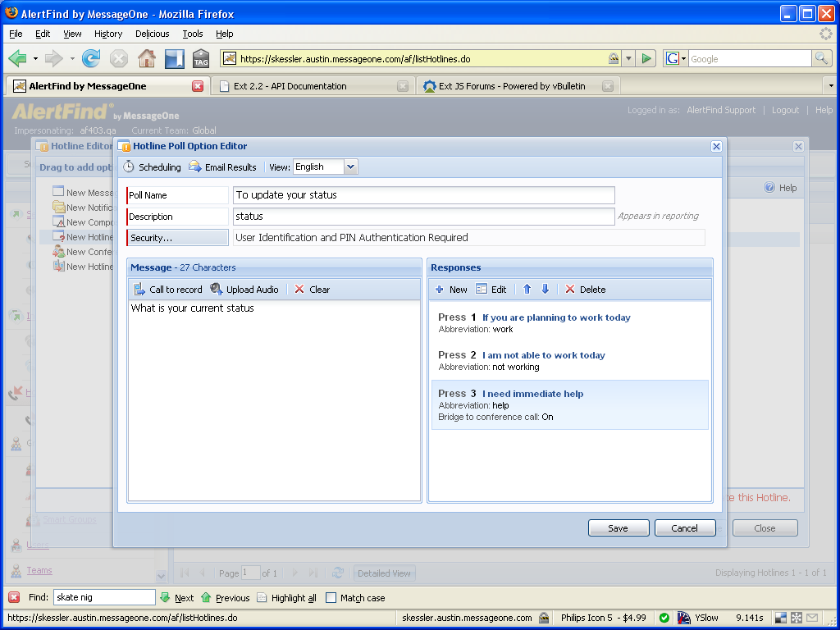Click the Help link in page header
The width and height of the screenshot is (840, 630).
tap(824, 110)
